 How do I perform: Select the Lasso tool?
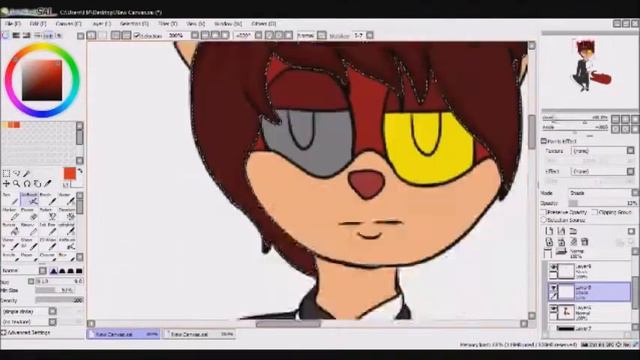pyautogui.click(x=17, y=174)
